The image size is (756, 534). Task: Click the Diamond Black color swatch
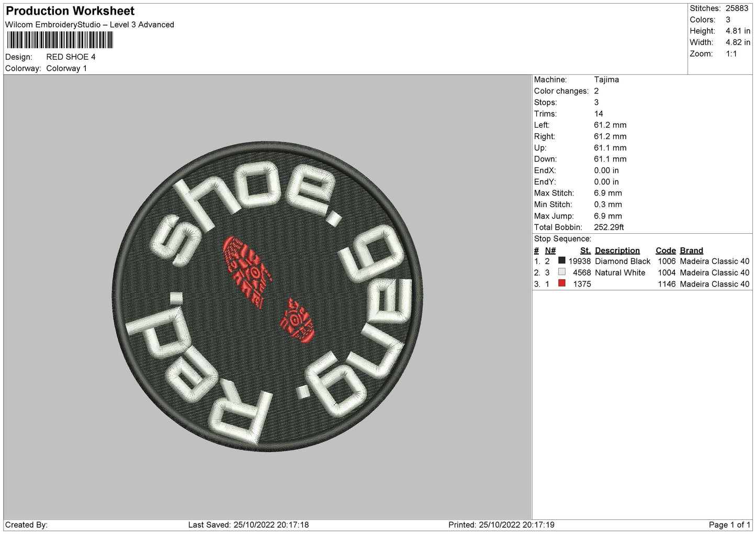(562, 260)
